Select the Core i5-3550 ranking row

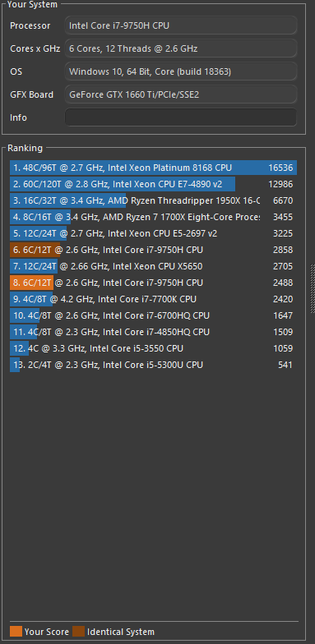tap(153, 348)
